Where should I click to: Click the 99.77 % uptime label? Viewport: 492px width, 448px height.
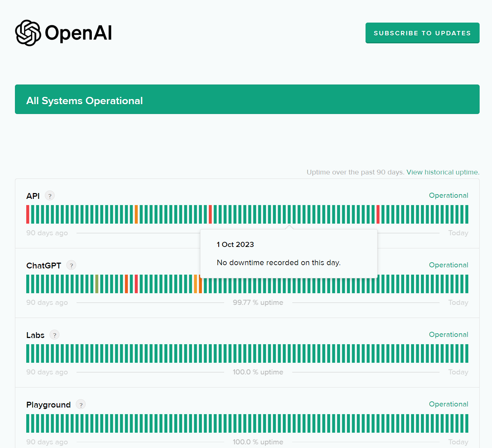[258, 302]
